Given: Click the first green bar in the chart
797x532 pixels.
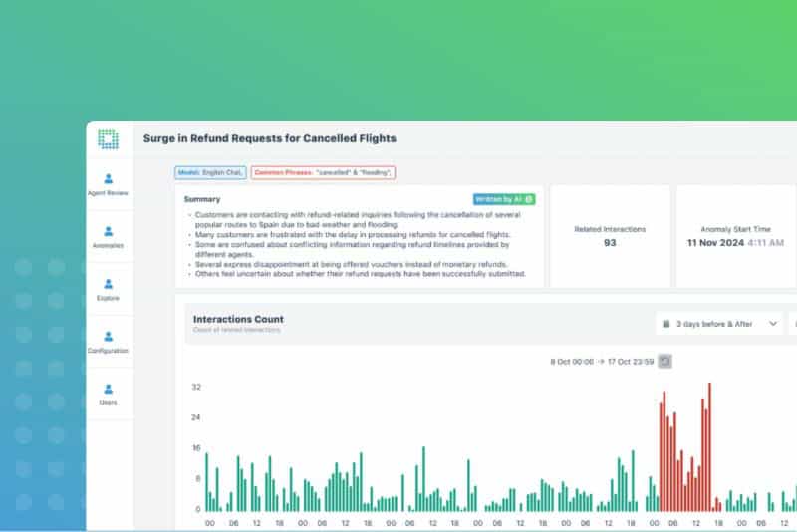Looking at the screenshot, I should pos(206,481).
